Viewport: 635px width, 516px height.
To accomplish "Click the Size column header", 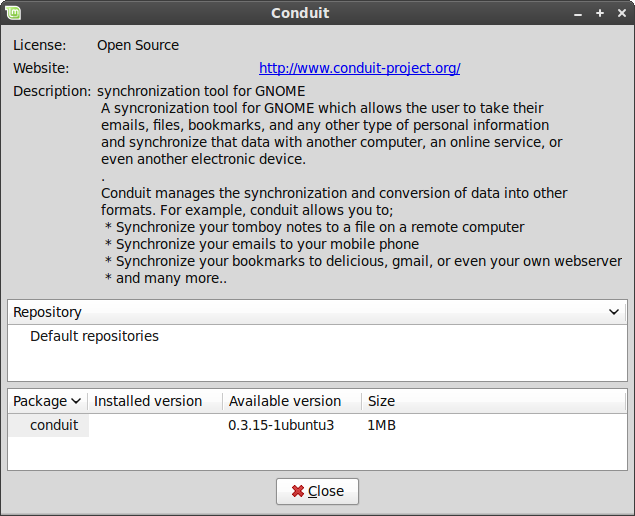I will point(494,401).
